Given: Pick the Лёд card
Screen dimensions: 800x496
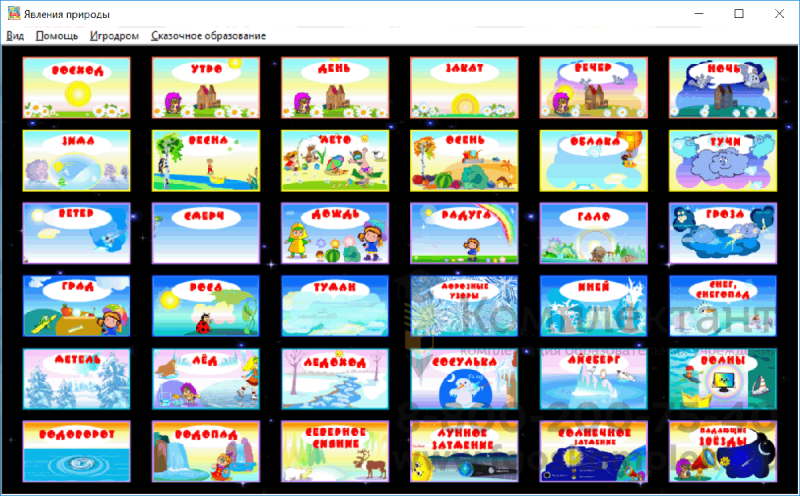Looking at the screenshot, I should pyautogui.click(x=206, y=379).
